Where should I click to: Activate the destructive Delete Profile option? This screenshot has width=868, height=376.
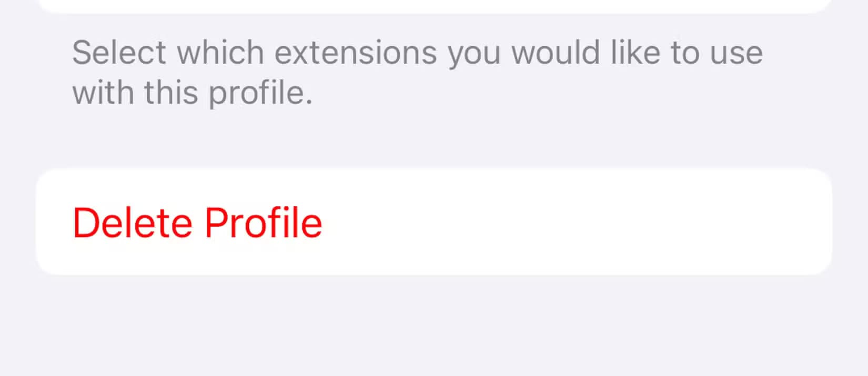(197, 223)
